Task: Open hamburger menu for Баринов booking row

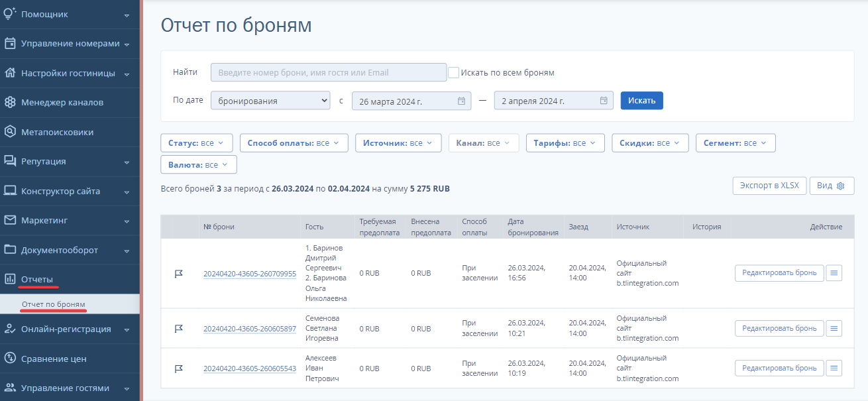Action: pos(834,273)
